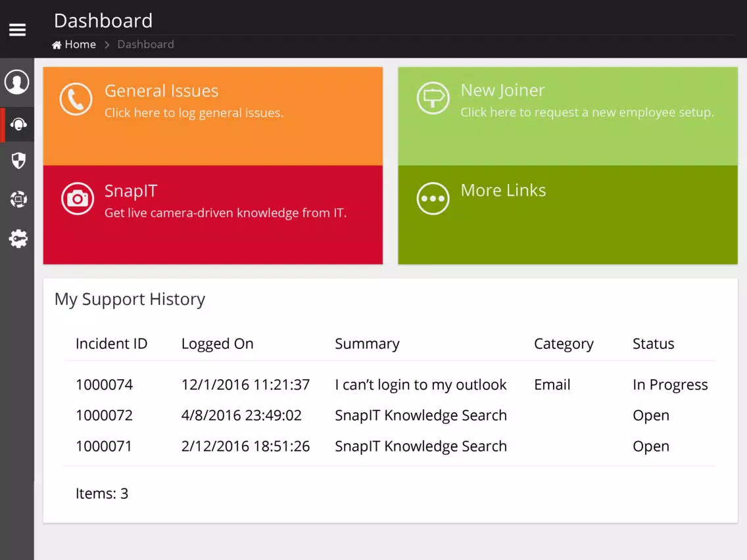
Task: Select the headset support icon in sidebar
Action: tap(18, 124)
